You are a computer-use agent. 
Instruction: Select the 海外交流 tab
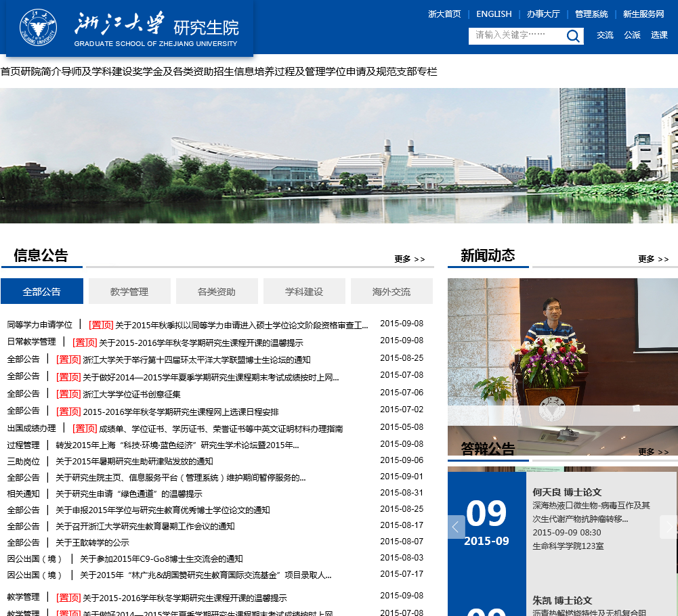pyautogui.click(x=391, y=291)
